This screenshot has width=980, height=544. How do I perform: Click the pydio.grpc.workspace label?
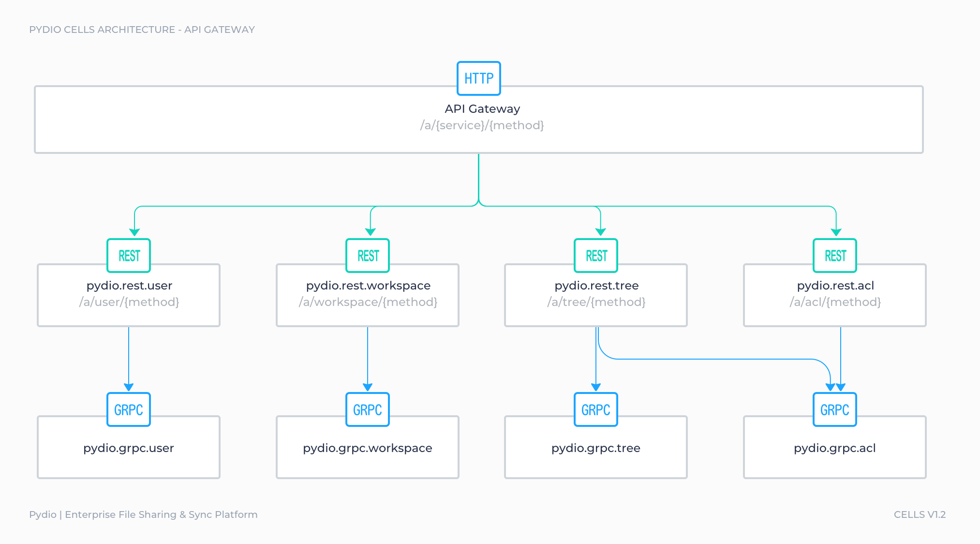coord(368,448)
